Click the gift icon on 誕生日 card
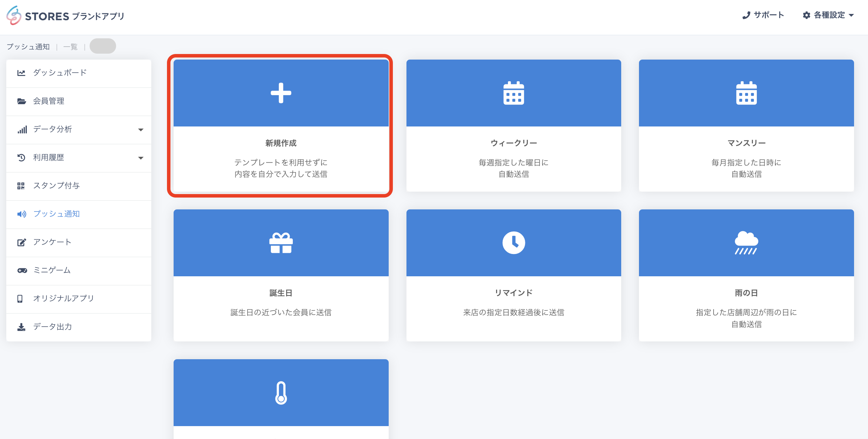Image resolution: width=868 pixels, height=439 pixels. coord(281,243)
